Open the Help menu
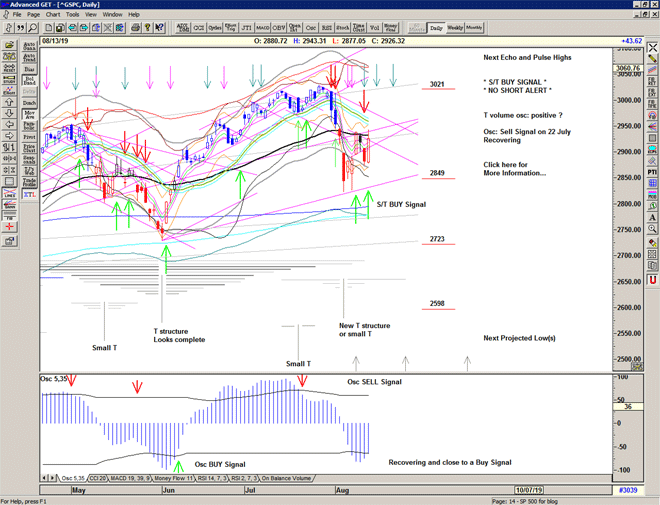The height and width of the screenshot is (505, 660). pos(134,14)
